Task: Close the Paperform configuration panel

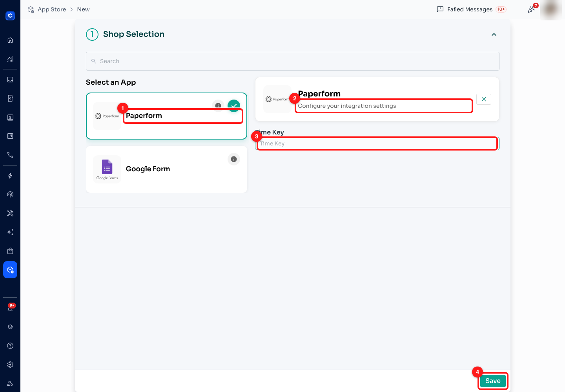Action: coord(484,99)
